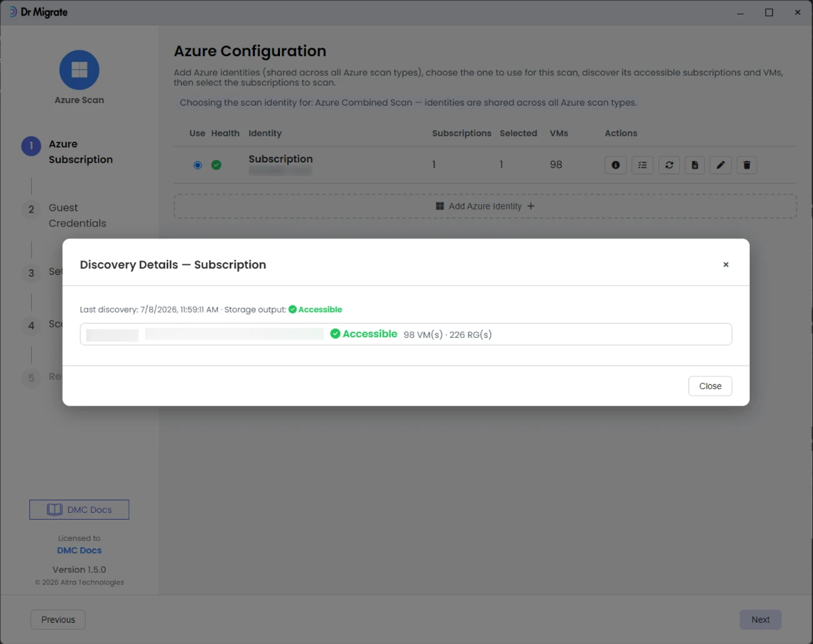Click the Next button
813x644 pixels.
point(761,620)
